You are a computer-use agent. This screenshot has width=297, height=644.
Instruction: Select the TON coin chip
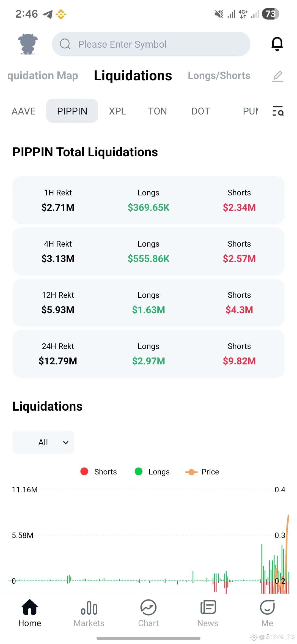pyautogui.click(x=157, y=111)
